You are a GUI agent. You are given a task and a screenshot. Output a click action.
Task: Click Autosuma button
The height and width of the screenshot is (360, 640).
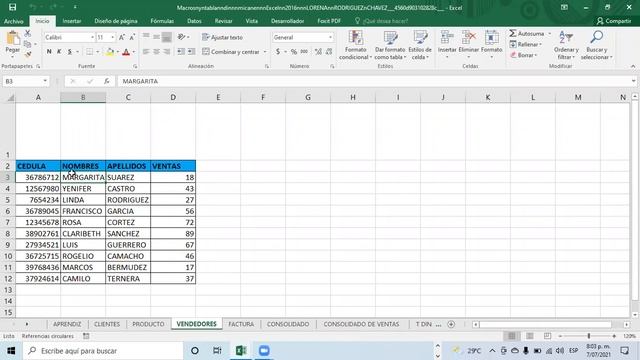pyautogui.click(x=527, y=33)
